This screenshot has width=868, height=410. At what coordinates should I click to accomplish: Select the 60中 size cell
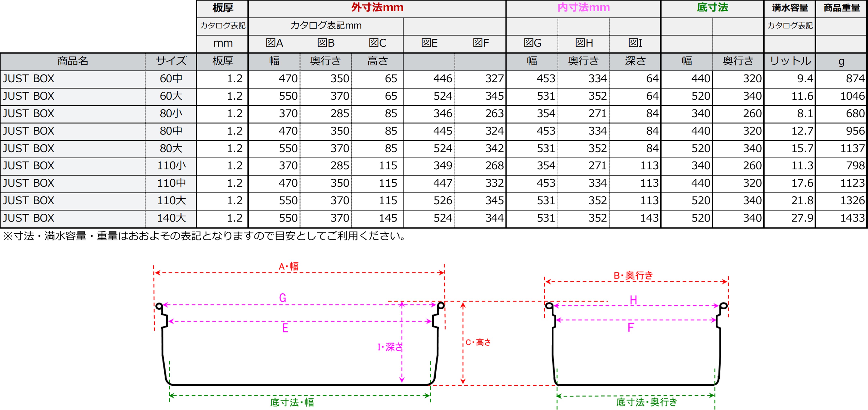pos(171,79)
